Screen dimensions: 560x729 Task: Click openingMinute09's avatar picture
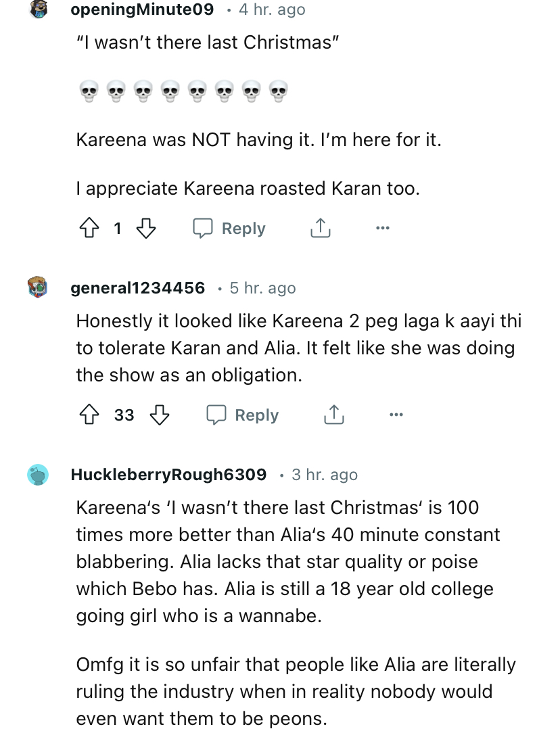[x=39, y=9]
